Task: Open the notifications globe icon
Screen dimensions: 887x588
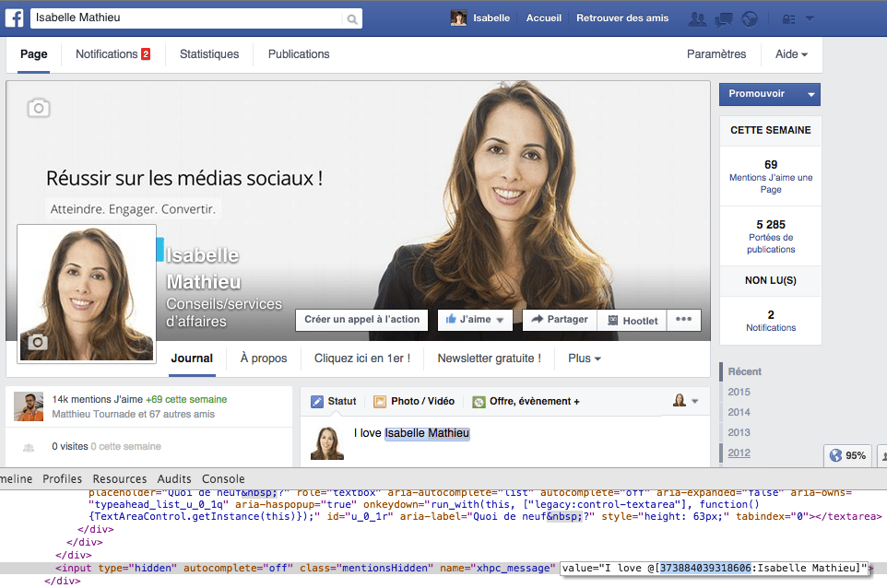Action: point(749,18)
